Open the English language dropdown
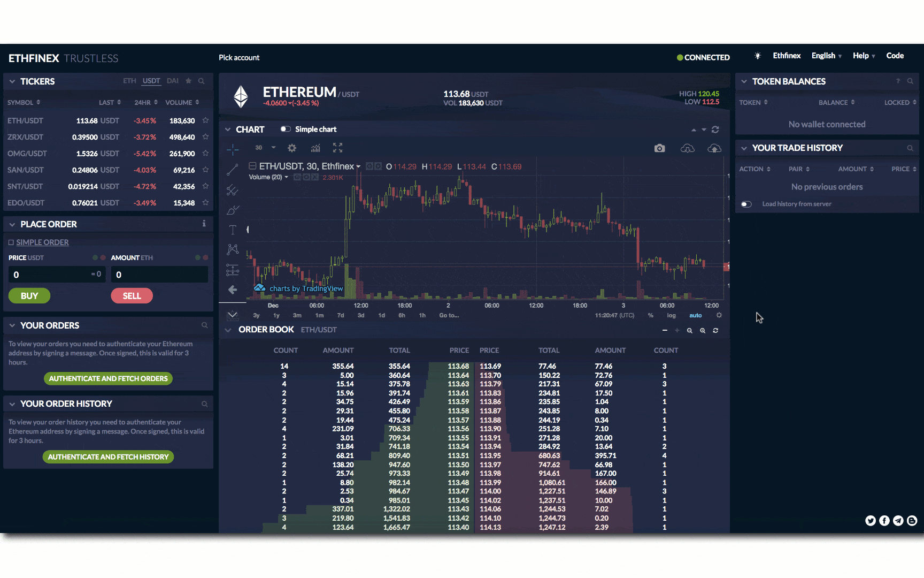 point(827,56)
